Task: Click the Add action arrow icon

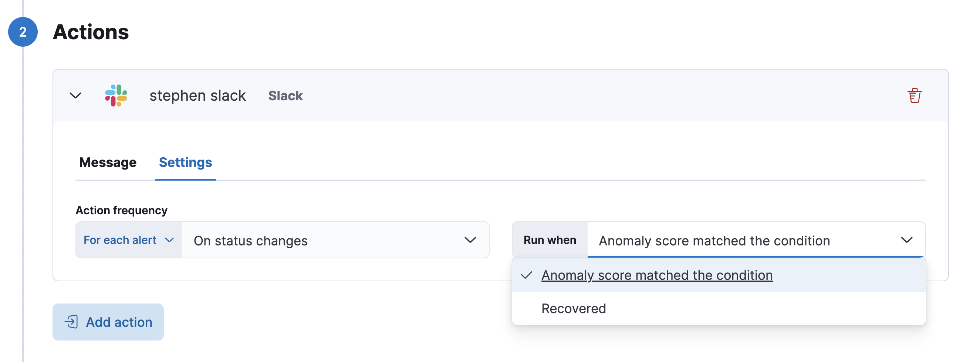Action: [71, 322]
